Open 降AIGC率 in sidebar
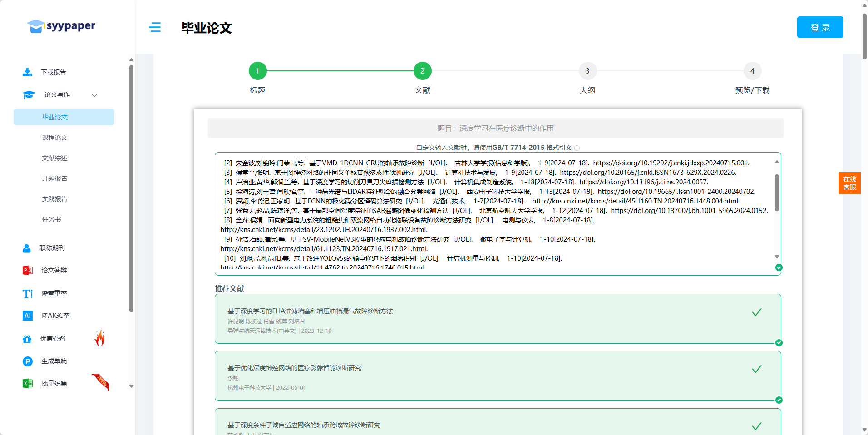 pos(55,316)
